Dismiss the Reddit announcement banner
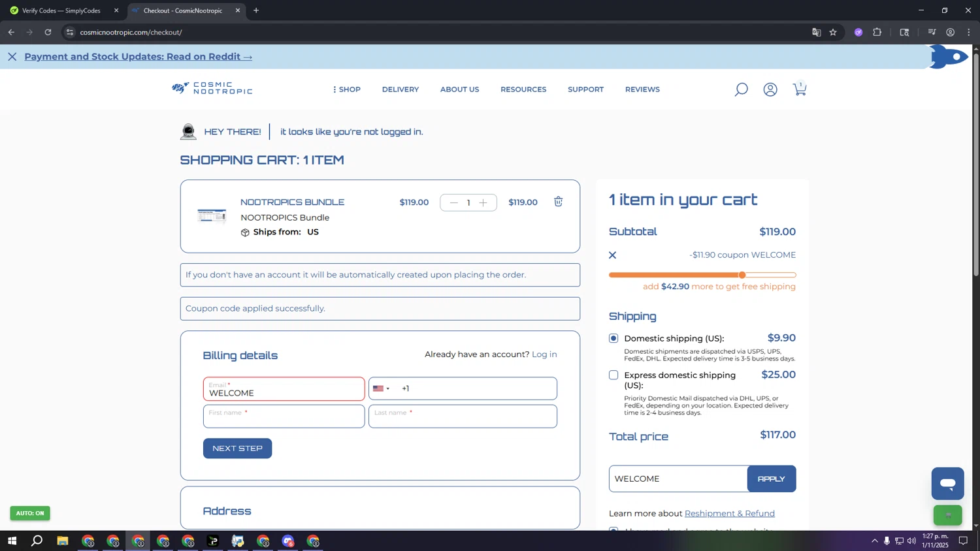The height and width of the screenshot is (551, 980). (x=12, y=57)
